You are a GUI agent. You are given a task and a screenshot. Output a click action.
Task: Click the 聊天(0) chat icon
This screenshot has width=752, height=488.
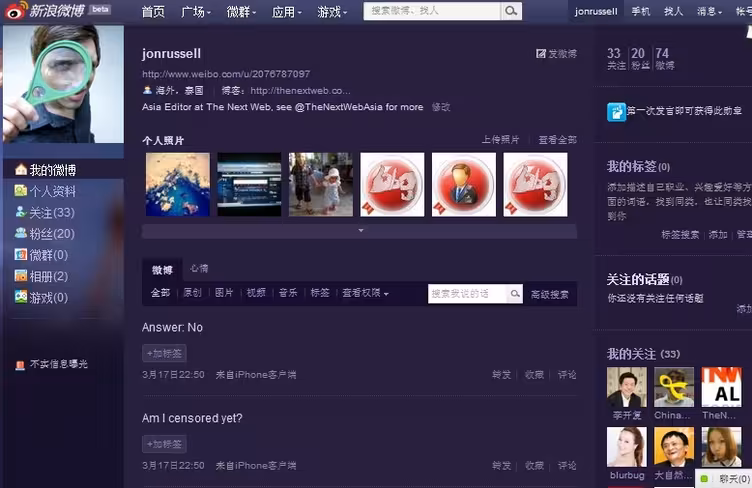704,478
